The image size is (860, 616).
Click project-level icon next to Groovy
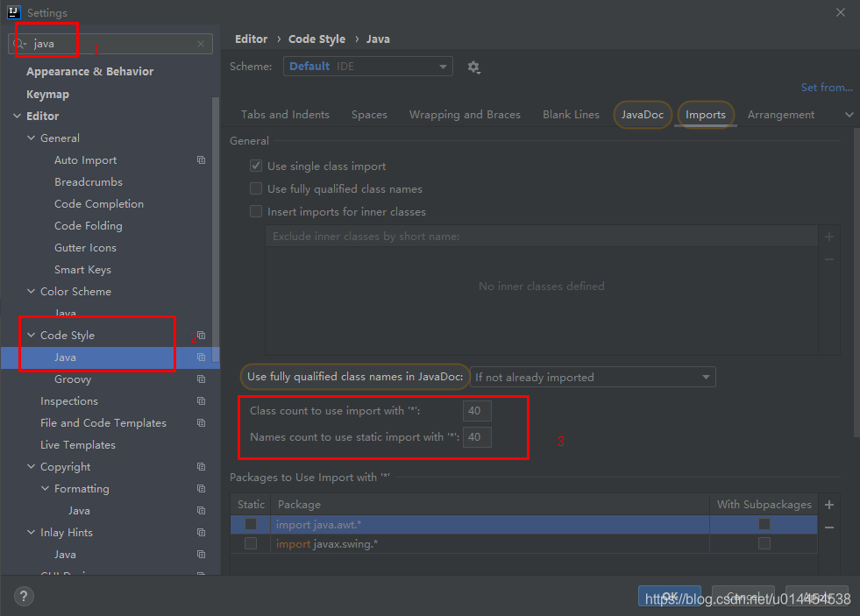pyautogui.click(x=202, y=379)
